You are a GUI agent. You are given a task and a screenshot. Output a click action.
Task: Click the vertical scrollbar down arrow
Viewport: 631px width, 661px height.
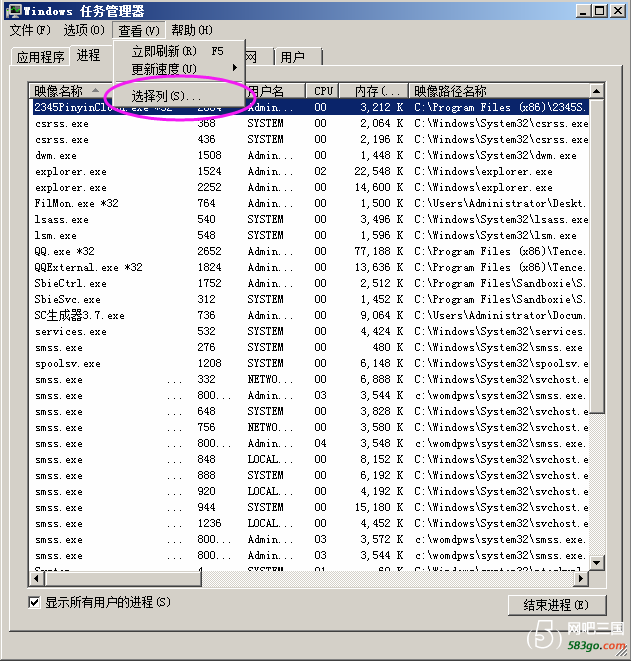[596, 562]
